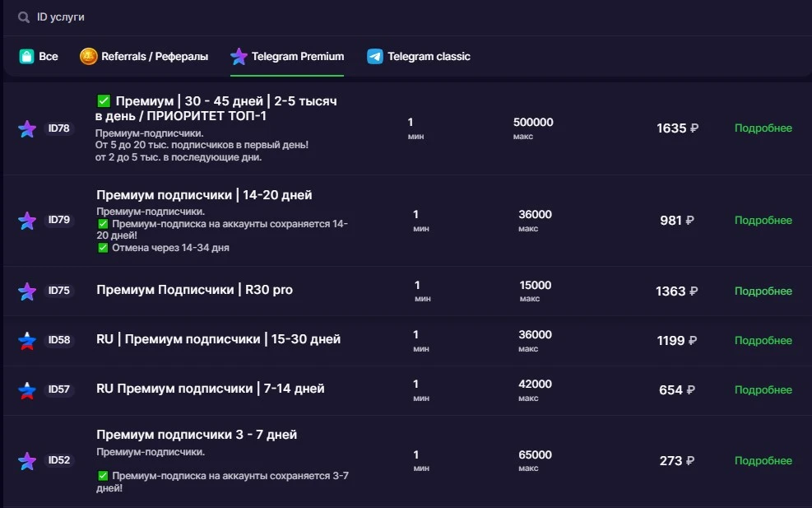Click the Russian flag star icon for ID58
812x508 pixels.
(x=27, y=341)
